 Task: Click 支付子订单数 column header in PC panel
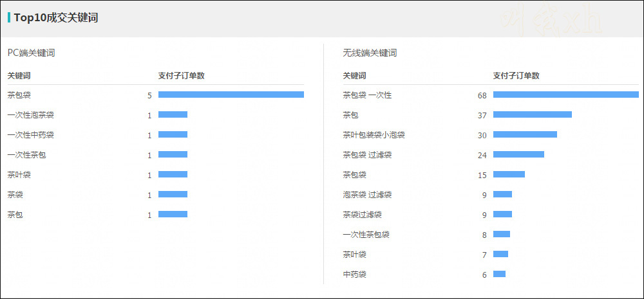(x=181, y=75)
